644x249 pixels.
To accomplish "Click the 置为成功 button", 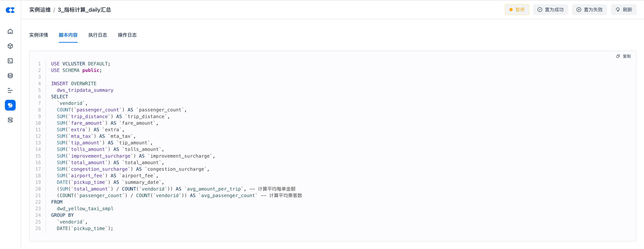I will click(x=550, y=10).
